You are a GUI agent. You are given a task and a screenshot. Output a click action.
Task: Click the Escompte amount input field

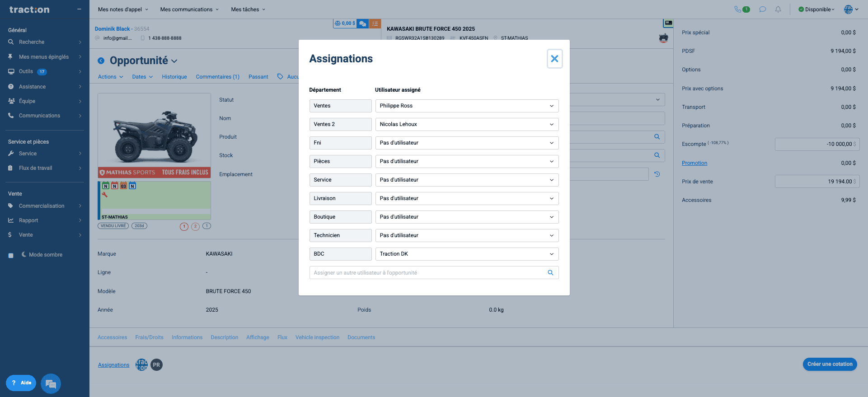point(817,144)
